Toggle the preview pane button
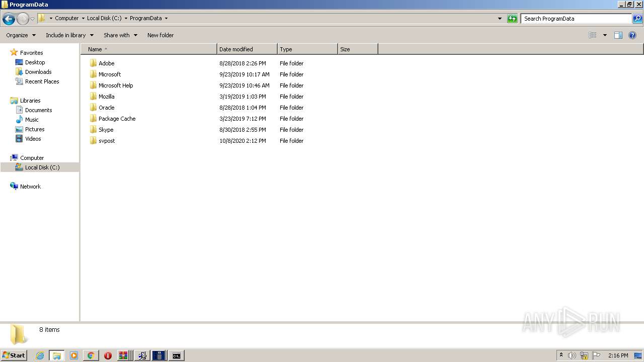This screenshot has width=644, height=362. [618, 35]
